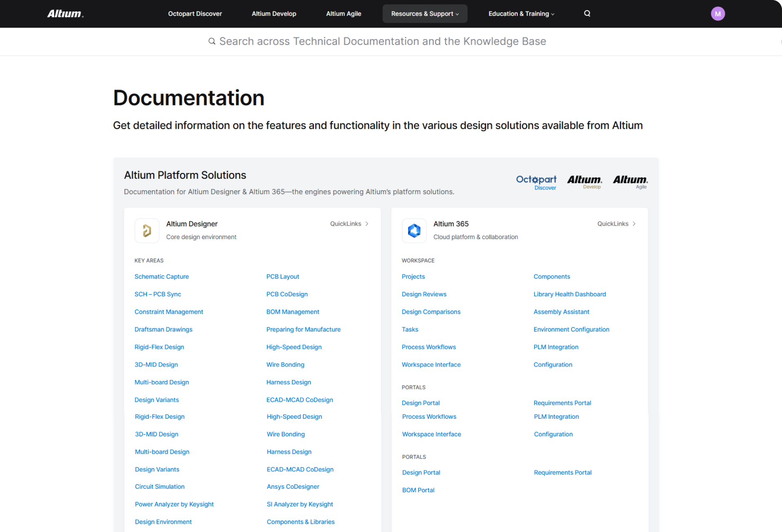
Task: Open Environment Configuration link
Action: [x=571, y=329]
